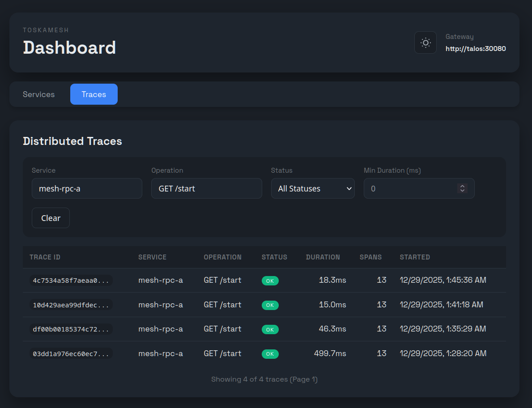Switch to the Services tab
Image resolution: width=532 pixels, height=408 pixels.
38,94
